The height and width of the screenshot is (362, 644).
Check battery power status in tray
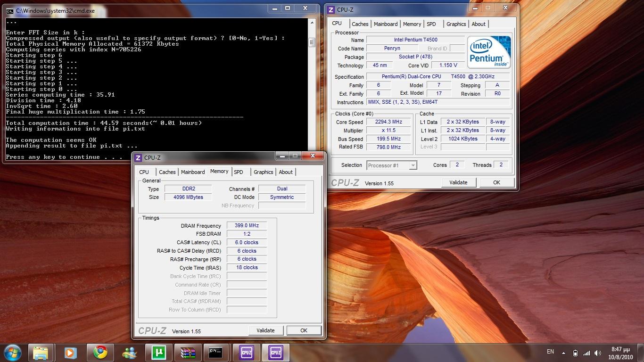point(575,353)
